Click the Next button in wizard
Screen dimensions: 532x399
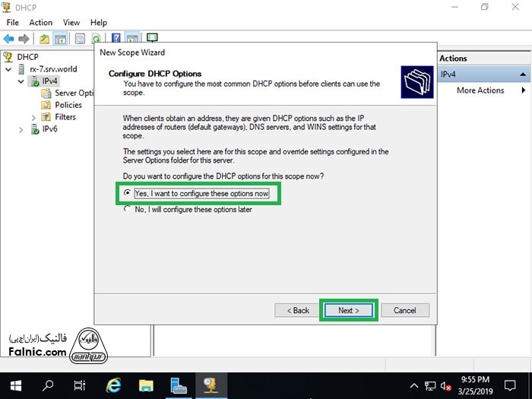coord(348,310)
